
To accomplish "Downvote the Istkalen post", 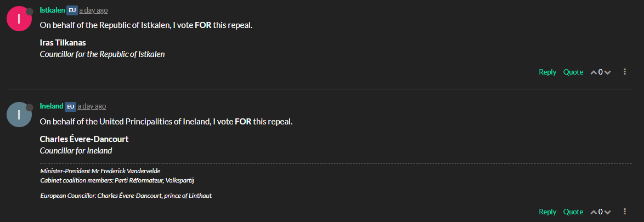I will 607,72.
